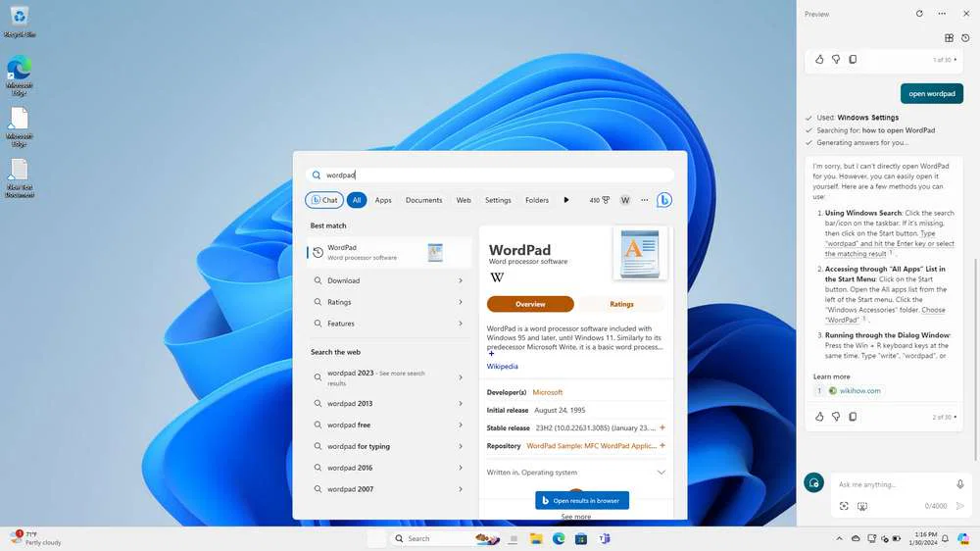Open Microsoft Teams from the taskbar
The width and height of the screenshot is (980, 551).
pyautogui.click(x=604, y=538)
